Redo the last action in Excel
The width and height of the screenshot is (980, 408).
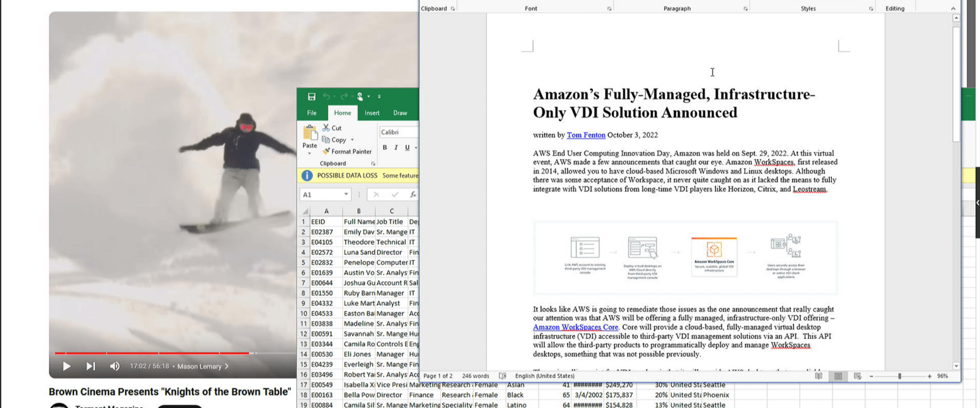click(344, 96)
